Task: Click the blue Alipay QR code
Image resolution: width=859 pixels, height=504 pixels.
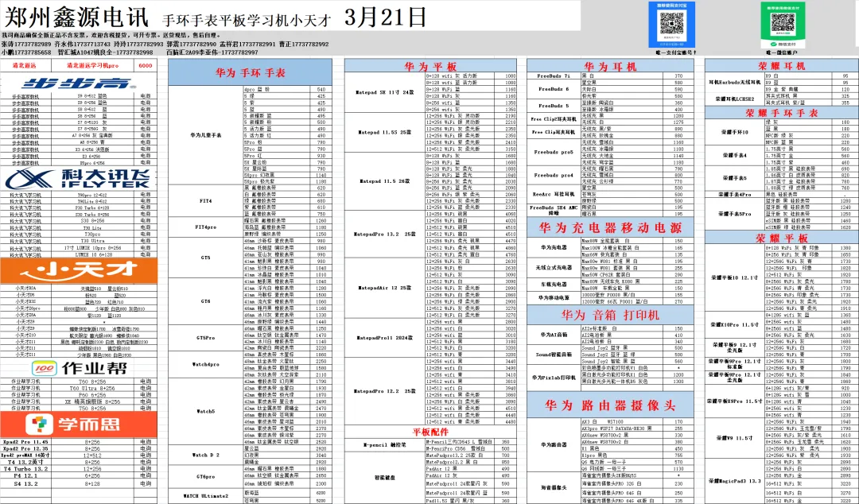Action: (671, 25)
